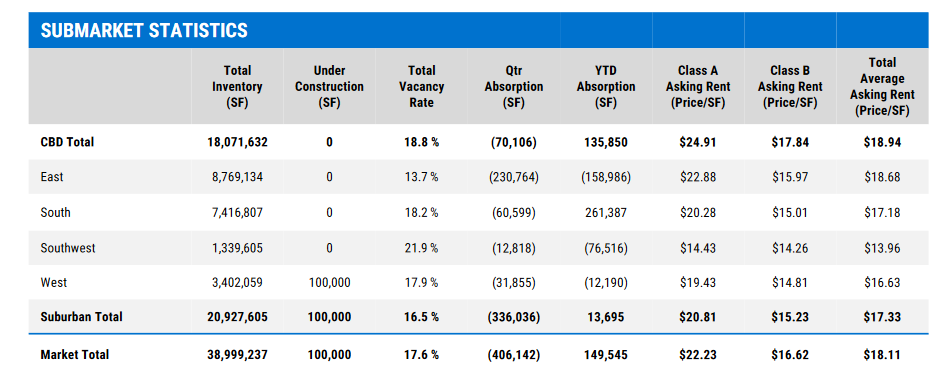This screenshot has height=382, width=951.
Task: Select the Qtr Absorption (SF) header
Action: 514,87
